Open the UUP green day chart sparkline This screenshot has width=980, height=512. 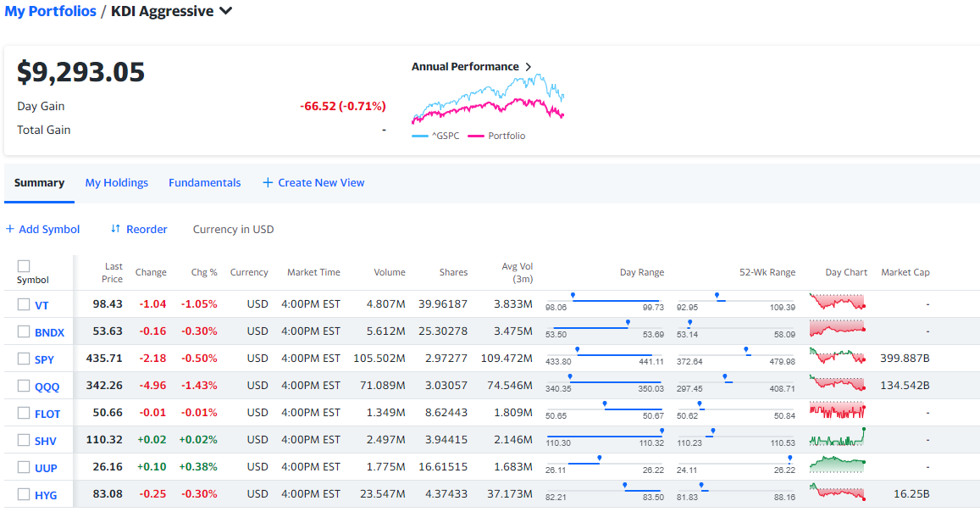coord(838,465)
